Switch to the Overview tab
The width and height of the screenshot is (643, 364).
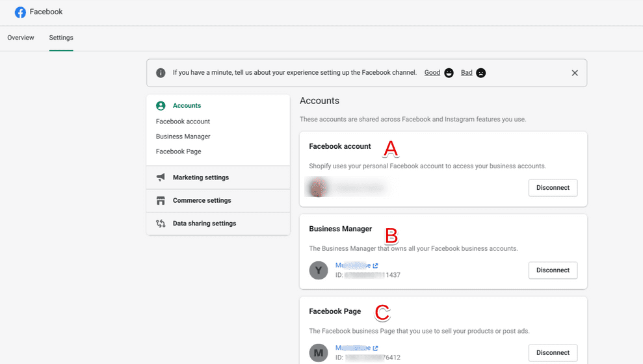point(21,38)
